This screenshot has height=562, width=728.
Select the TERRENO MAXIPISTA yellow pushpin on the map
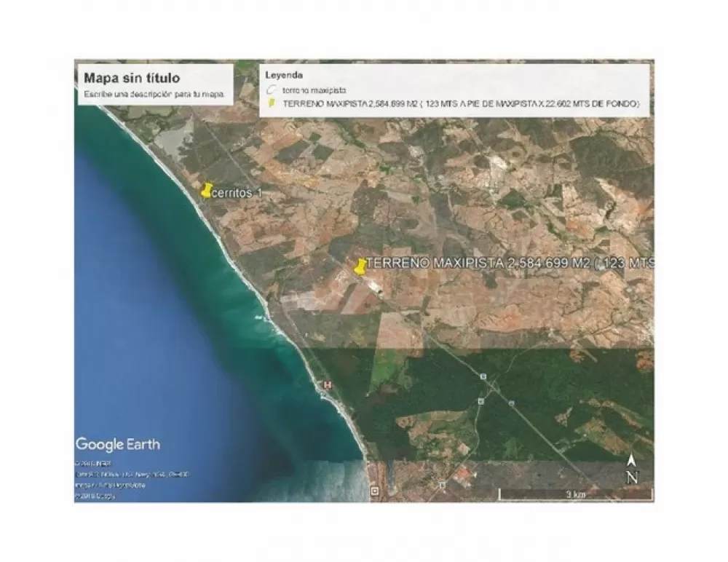360,267
